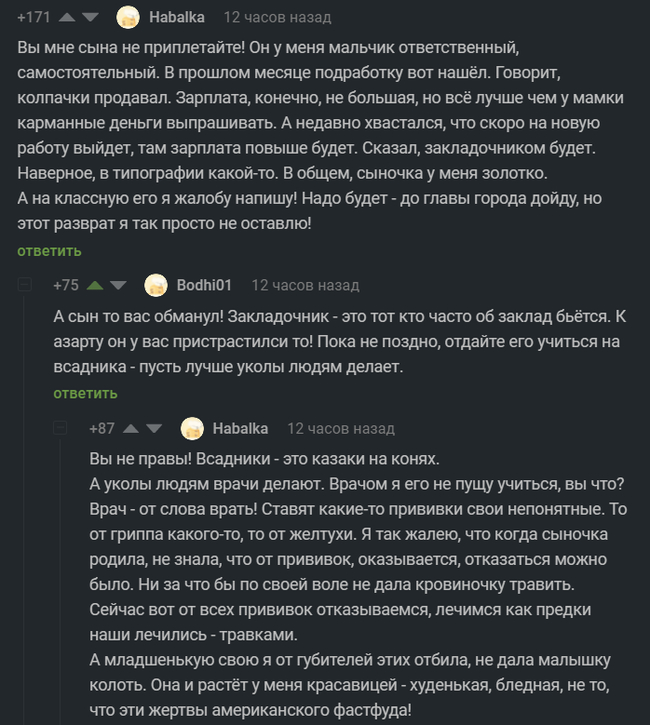Click the timestamp on Habalka's +87 reply
This screenshot has height=725, width=650.
341,428
